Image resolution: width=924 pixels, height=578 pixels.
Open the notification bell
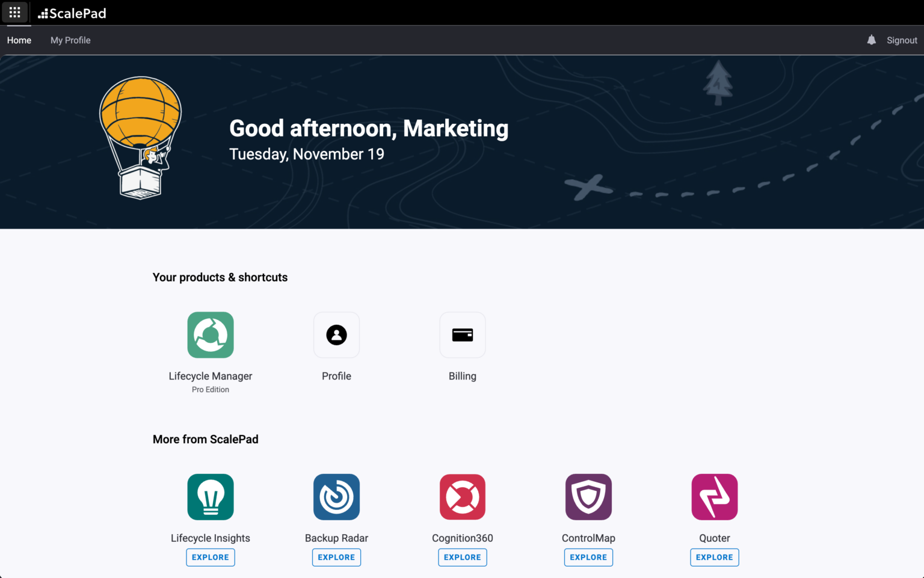point(872,40)
